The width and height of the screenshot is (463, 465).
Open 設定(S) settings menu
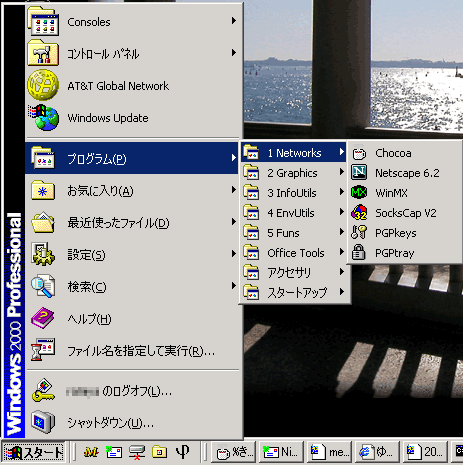(132, 254)
